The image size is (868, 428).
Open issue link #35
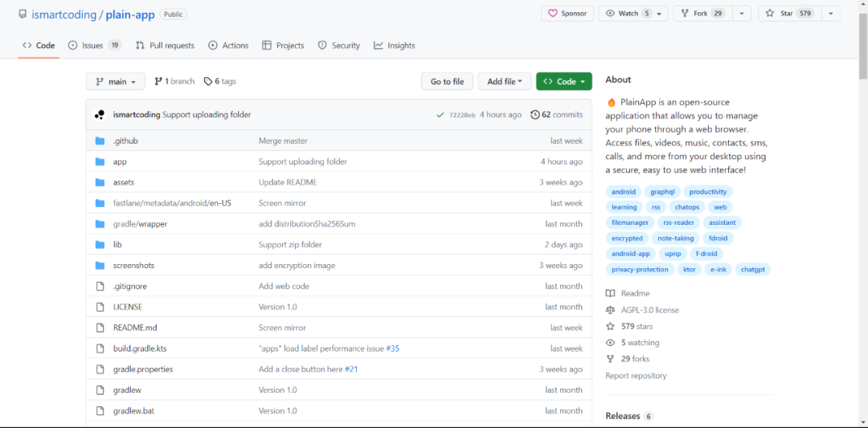pyautogui.click(x=392, y=349)
